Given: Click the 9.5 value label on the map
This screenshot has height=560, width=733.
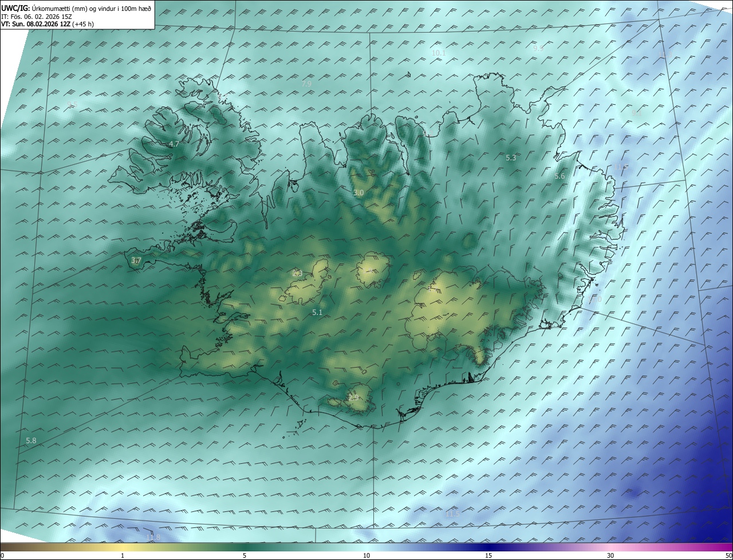Looking at the screenshot, I should tap(72, 104).
